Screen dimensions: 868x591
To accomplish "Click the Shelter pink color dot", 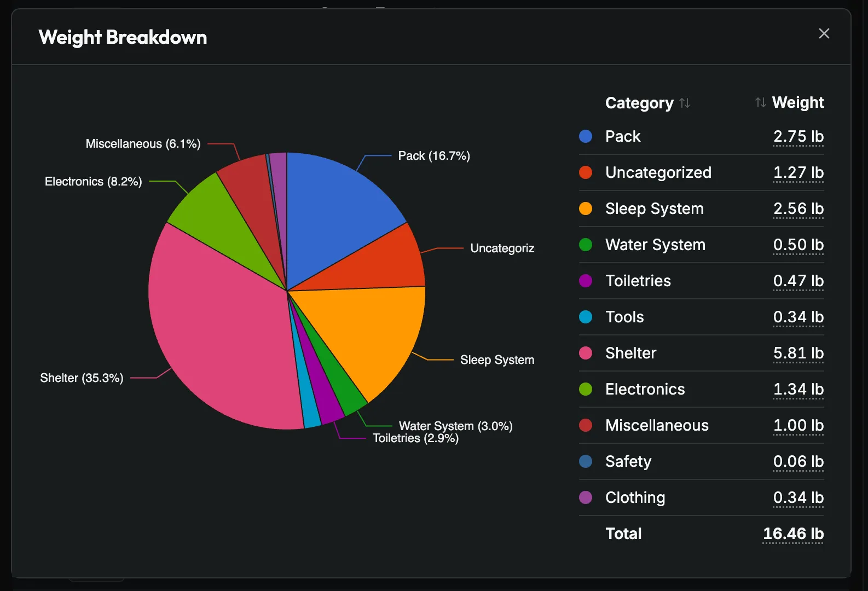I will coord(586,353).
